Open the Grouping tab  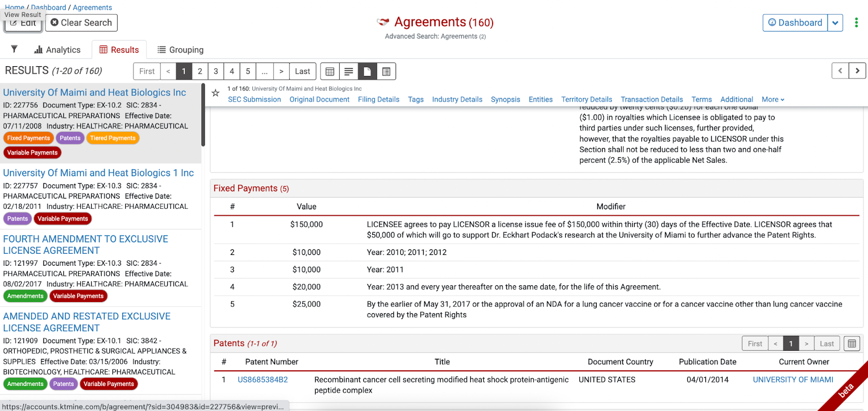pyautogui.click(x=181, y=50)
